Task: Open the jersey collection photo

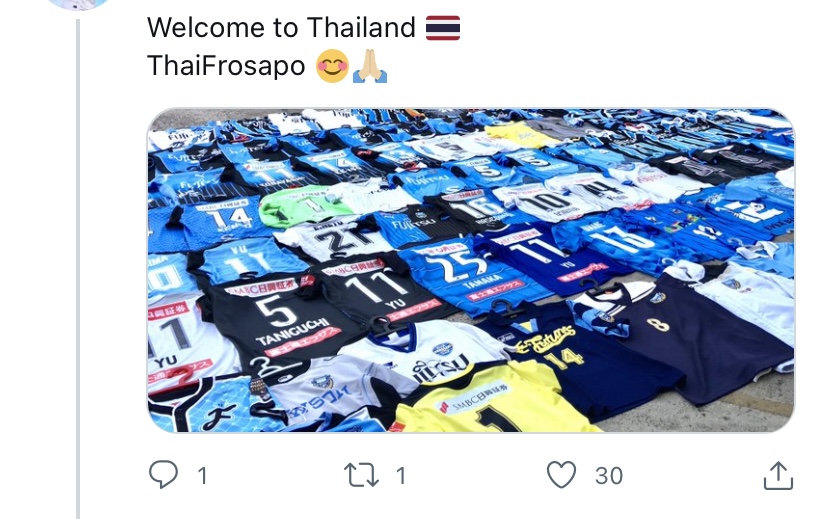Action: tap(470, 271)
